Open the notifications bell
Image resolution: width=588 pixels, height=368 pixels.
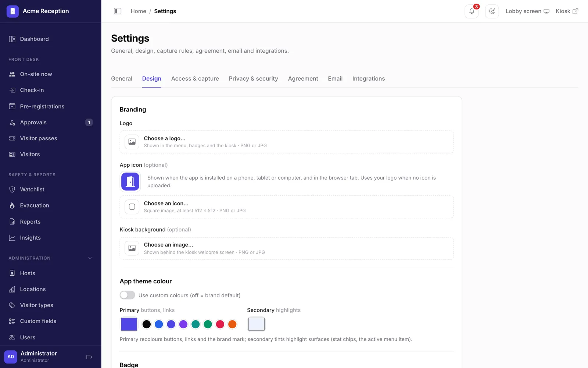tap(472, 11)
